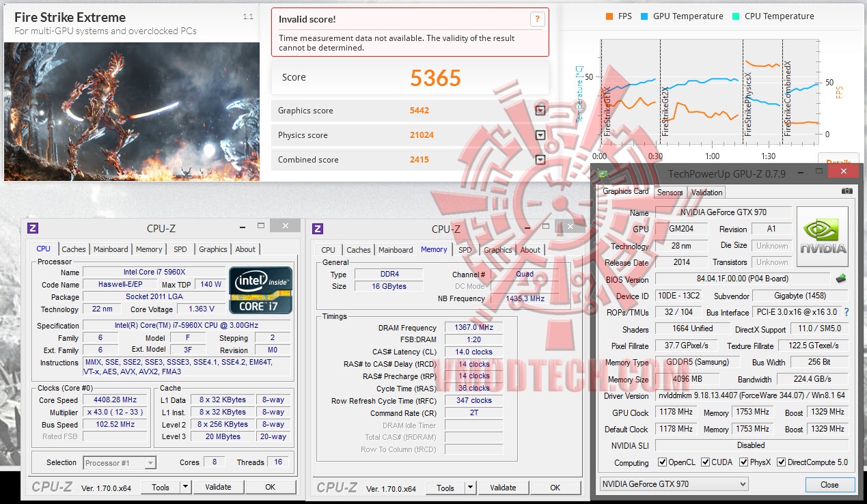Viewport: 867px width, 504px height.
Task: Click the orange FPS legend swatch
Action: point(609,16)
